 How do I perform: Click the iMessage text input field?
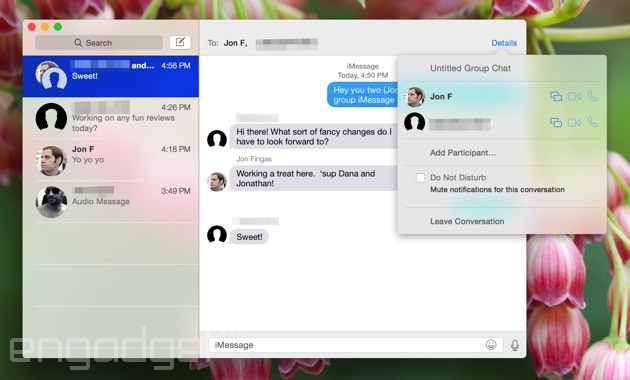[x=355, y=345]
